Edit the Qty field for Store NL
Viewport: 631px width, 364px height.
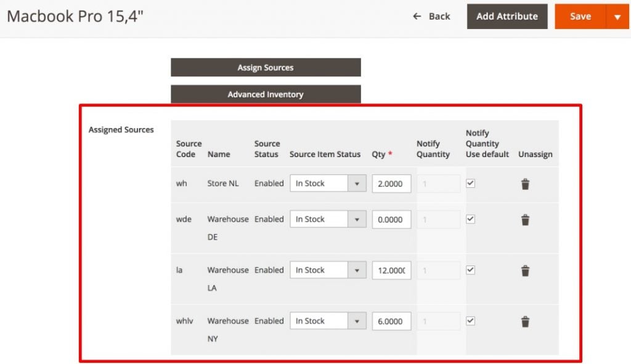(391, 183)
